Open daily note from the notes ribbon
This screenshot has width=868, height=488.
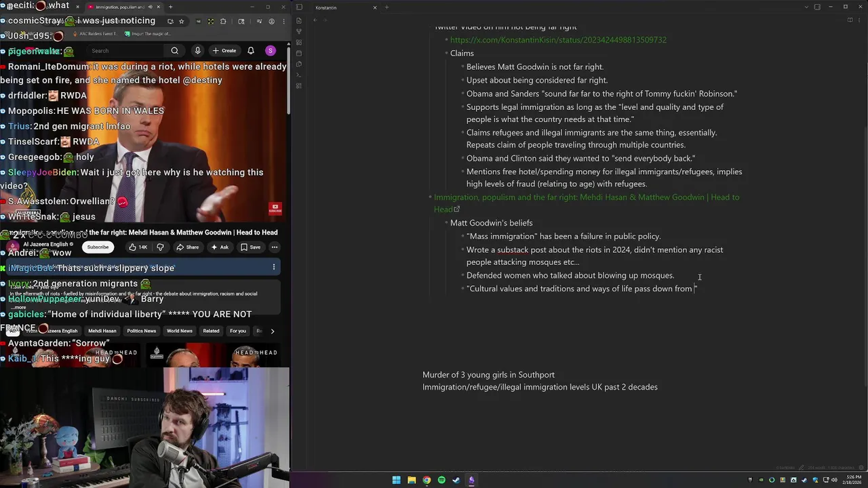point(299,53)
